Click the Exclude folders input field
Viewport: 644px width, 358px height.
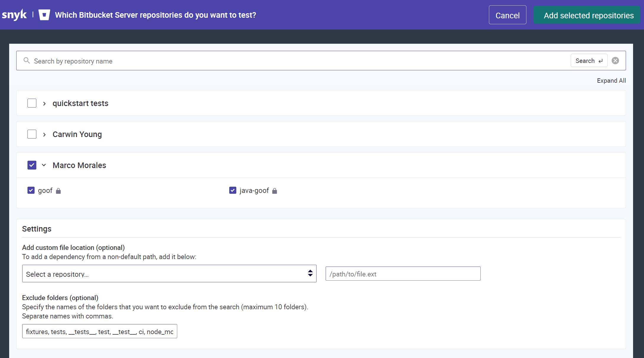[x=100, y=331]
